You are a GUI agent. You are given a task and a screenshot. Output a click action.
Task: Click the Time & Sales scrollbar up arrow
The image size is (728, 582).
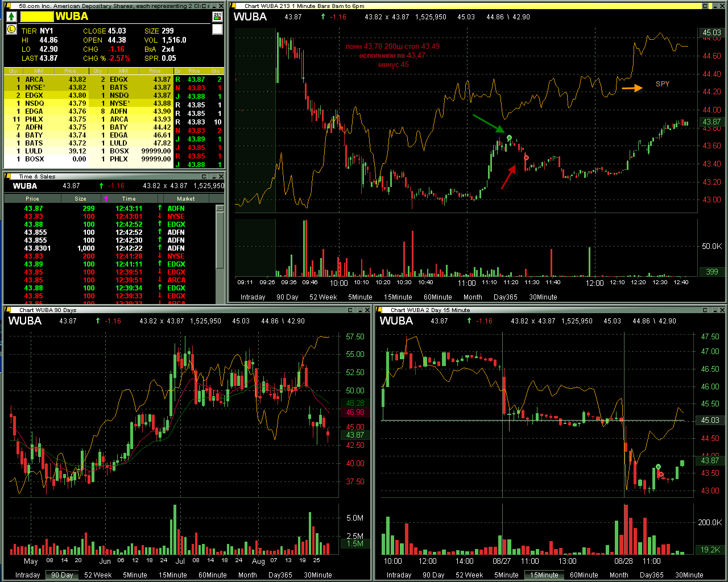tap(220, 209)
